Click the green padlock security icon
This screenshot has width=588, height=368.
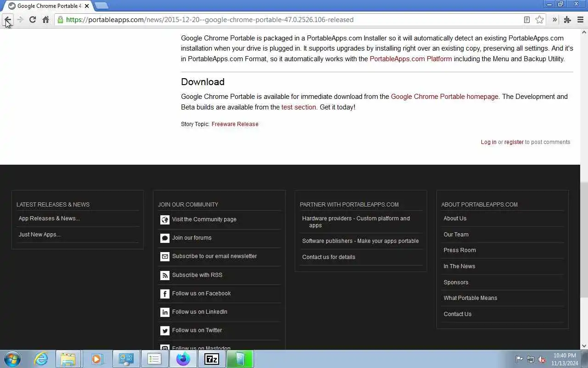click(60, 20)
